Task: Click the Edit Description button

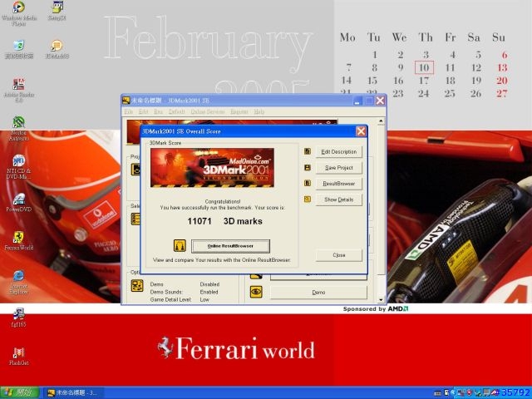Action: coord(338,151)
